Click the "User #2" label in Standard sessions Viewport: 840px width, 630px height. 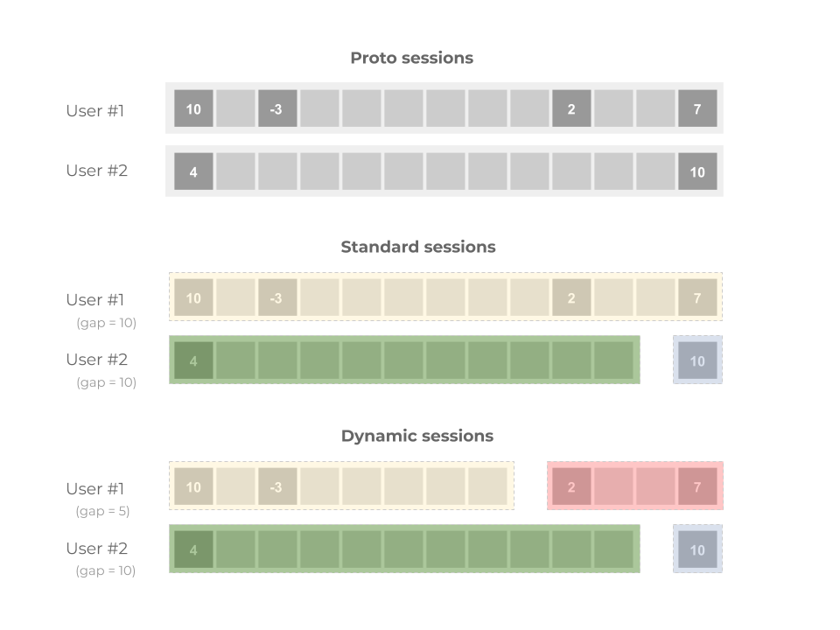pos(96,360)
